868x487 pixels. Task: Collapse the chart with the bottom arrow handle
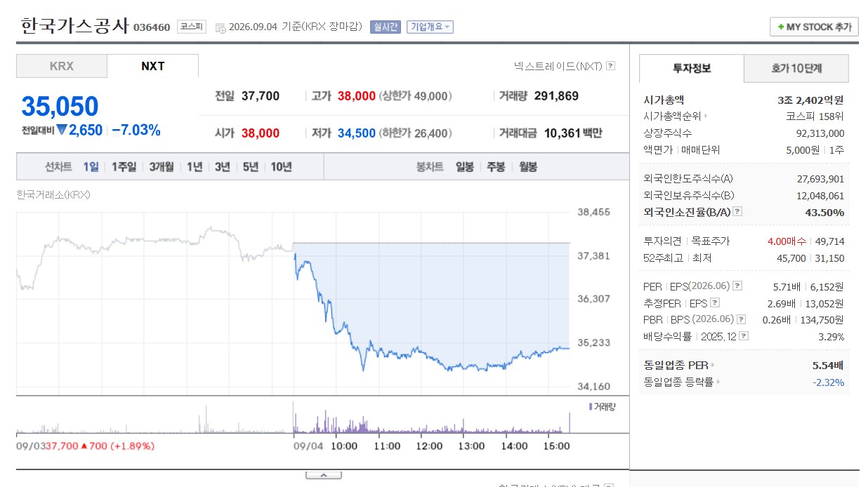[x=324, y=475]
